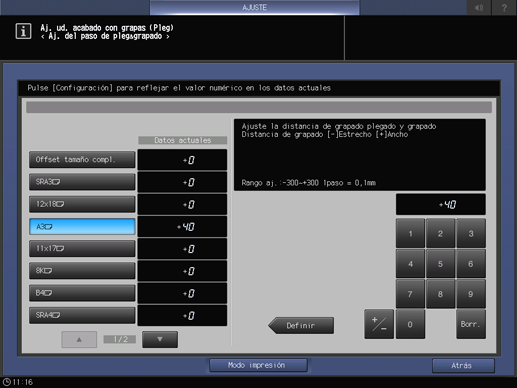Tap keypad digit 5
Viewport: 517px width, 388px height.
coord(440,264)
